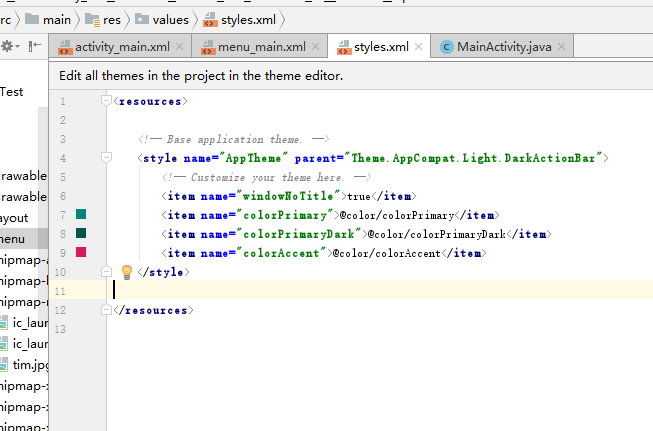
Task: Click the menu_main.xml file icon in tab
Action: pyautogui.click(x=207, y=47)
